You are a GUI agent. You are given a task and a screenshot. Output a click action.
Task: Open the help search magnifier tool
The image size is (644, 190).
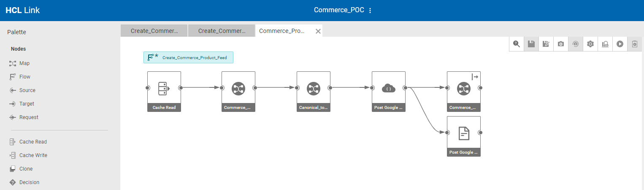pos(517,44)
